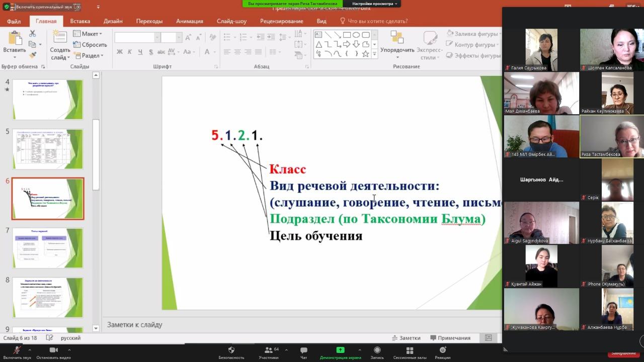Open Сессионные залы breakout rooms
The height and width of the screenshot is (362, 644).
[x=410, y=350]
